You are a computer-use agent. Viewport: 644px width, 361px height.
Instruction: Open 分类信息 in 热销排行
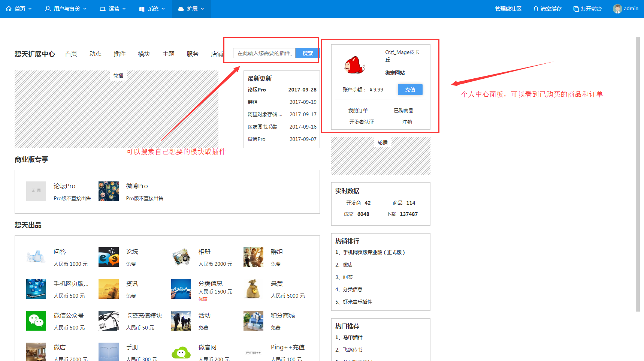(349, 289)
